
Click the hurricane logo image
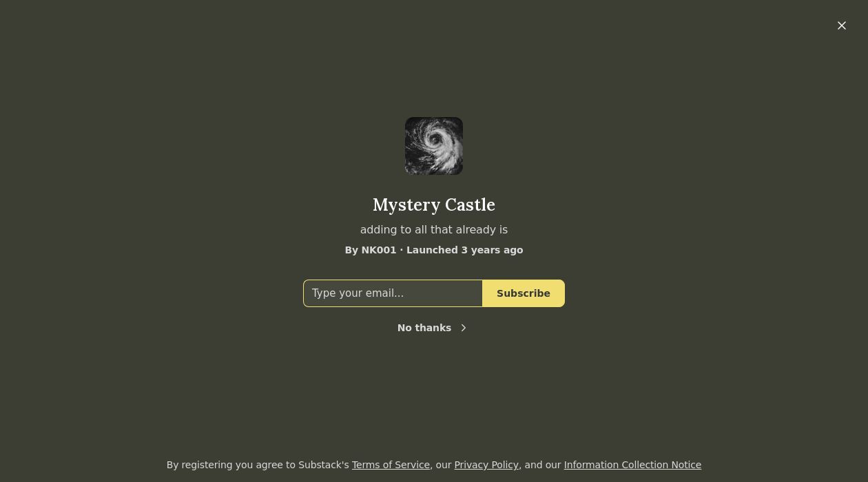434,146
